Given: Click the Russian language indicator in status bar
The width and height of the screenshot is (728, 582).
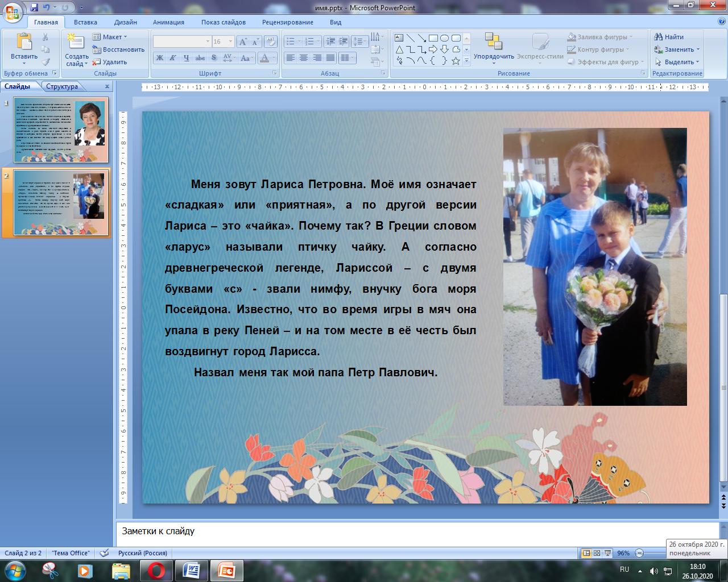Looking at the screenshot, I should tap(142, 553).
